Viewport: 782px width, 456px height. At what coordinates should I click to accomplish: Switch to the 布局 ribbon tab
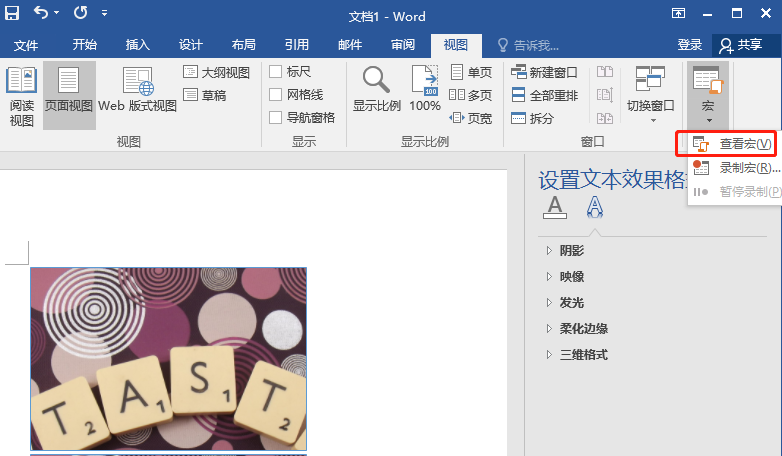pyautogui.click(x=243, y=45)
